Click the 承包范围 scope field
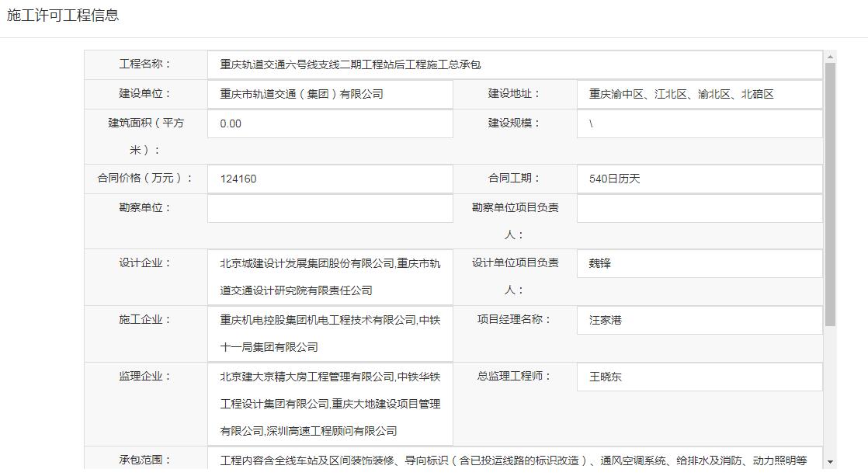The width and height of the screenshot is (868, 476). [515, 458]
